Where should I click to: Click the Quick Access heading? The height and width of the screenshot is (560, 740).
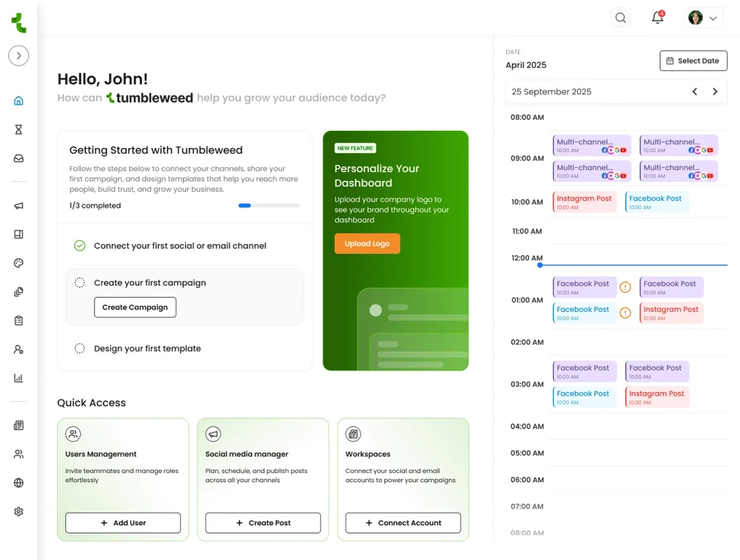coord(92,403)
